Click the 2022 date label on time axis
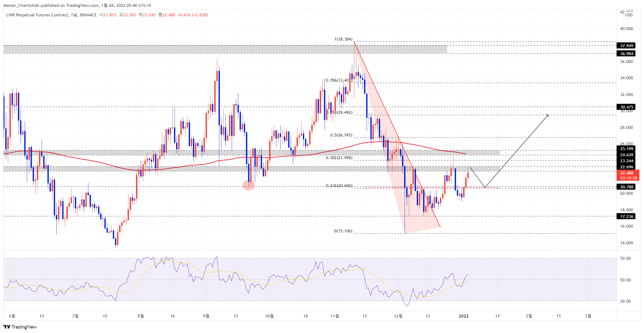The height and width of the screenshot is (333, 644). [463, 316]
